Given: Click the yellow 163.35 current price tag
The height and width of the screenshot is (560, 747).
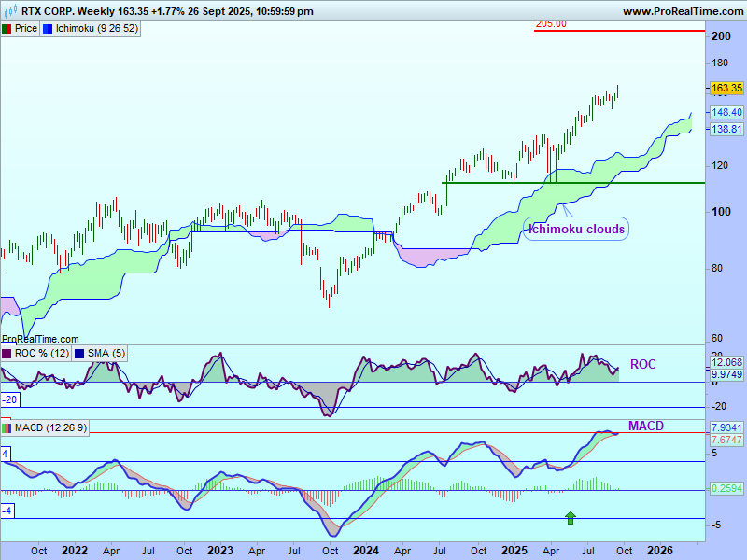Looking at the screenshot, I should click(726, 88).
